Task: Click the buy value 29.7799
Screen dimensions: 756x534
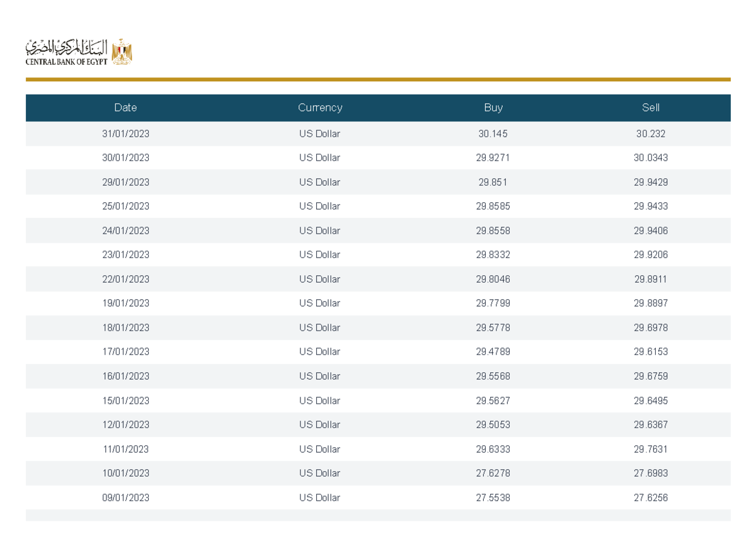Action: point(493,304)
